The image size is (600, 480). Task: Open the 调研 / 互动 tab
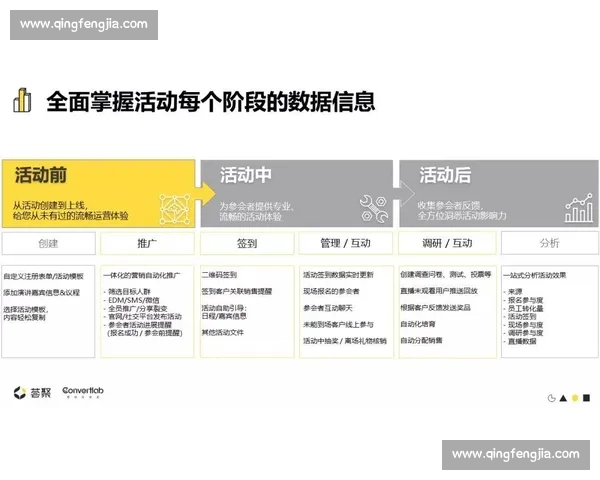(x=447, y=243)
